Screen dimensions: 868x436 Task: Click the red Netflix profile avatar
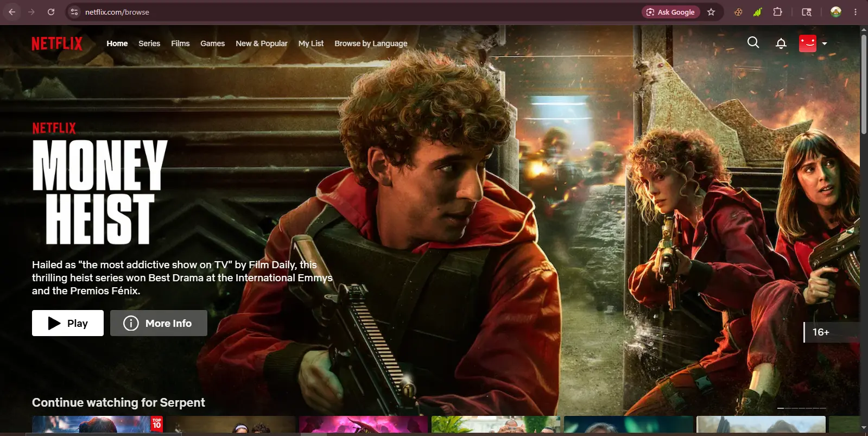[808, 43]
